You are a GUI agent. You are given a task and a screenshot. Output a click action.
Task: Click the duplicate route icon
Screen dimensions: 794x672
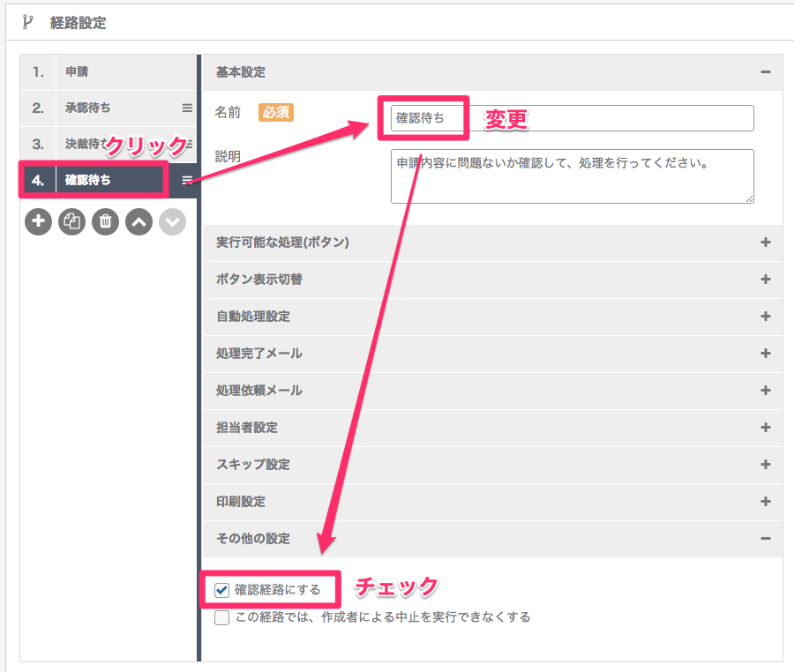[x=72, y=221]
